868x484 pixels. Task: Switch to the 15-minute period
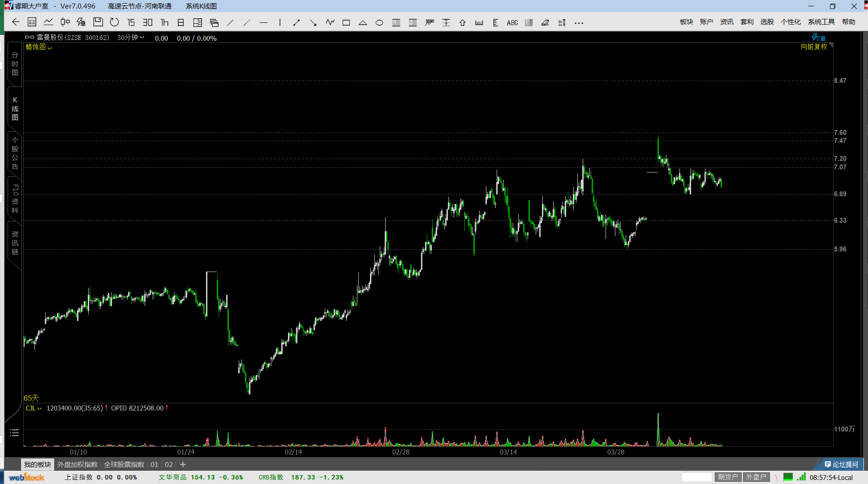[131, 22]
